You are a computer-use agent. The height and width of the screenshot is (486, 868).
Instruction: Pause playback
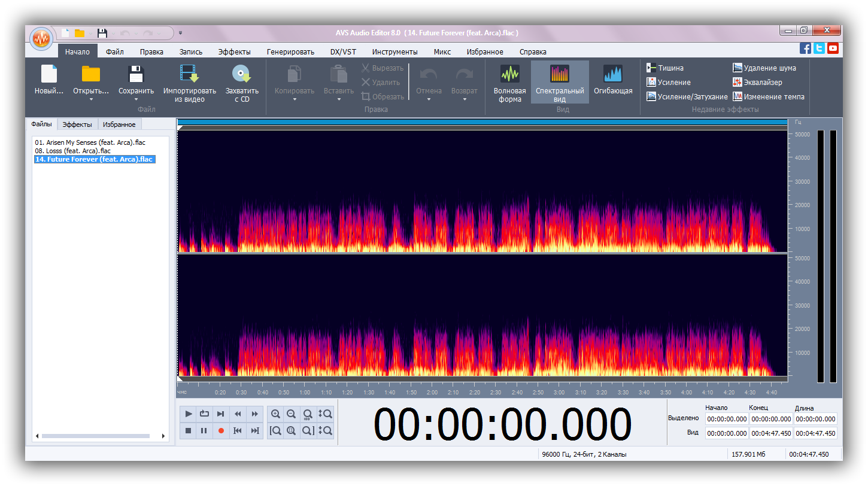click(204, 430)
